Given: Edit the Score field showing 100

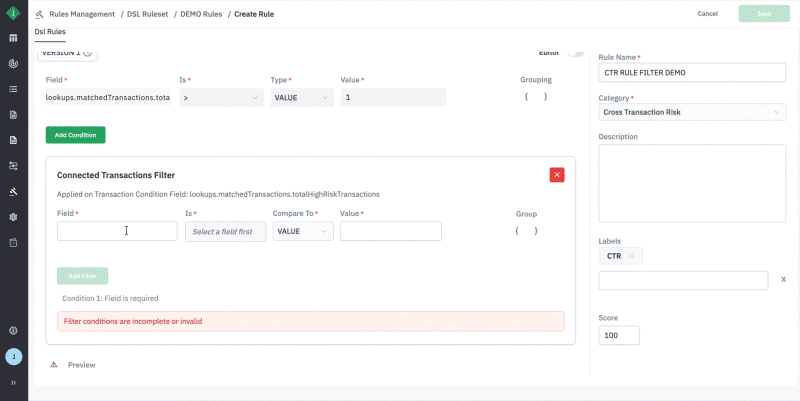Looking at the screenshot, I should [619, 335].
